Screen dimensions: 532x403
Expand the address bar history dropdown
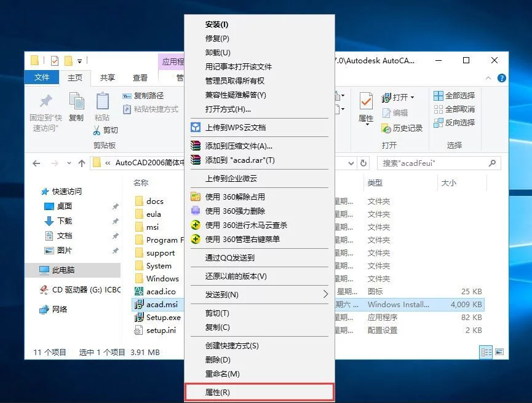point(351,163)
